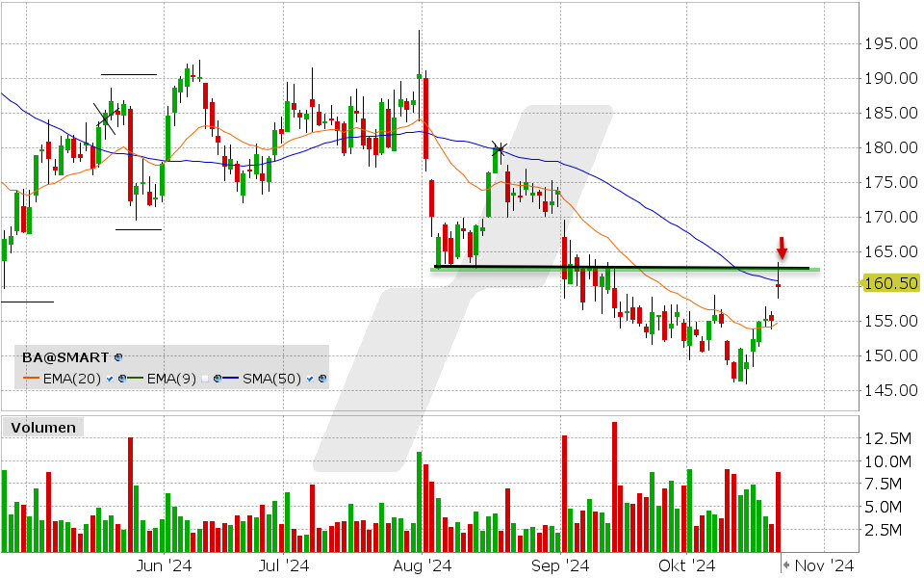Image resolution: width=924 pixels, height=578 pixels.
Task: Open EMA(20) indicator settings icon
Action: pyautogui.click(x=122, y=379)
